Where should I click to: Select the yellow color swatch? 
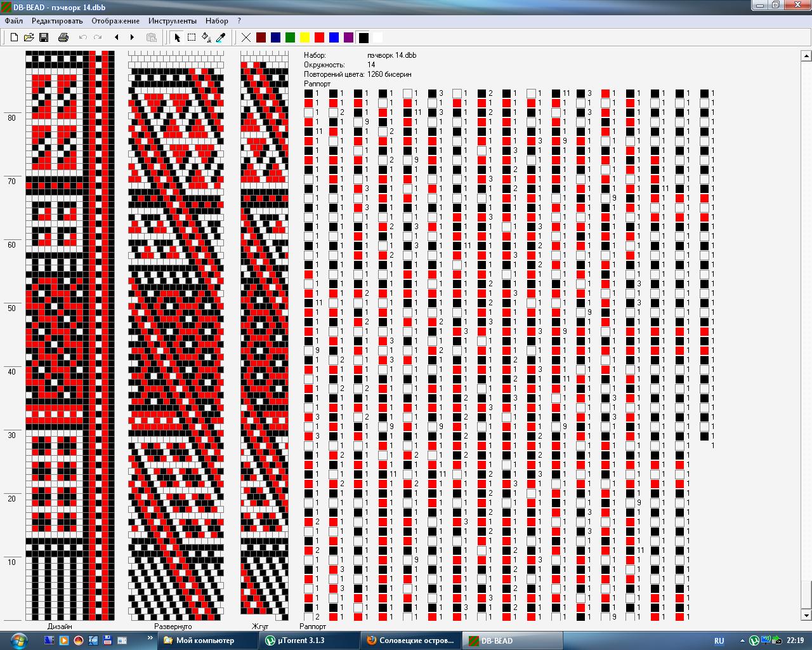click(x=304, y=37)
